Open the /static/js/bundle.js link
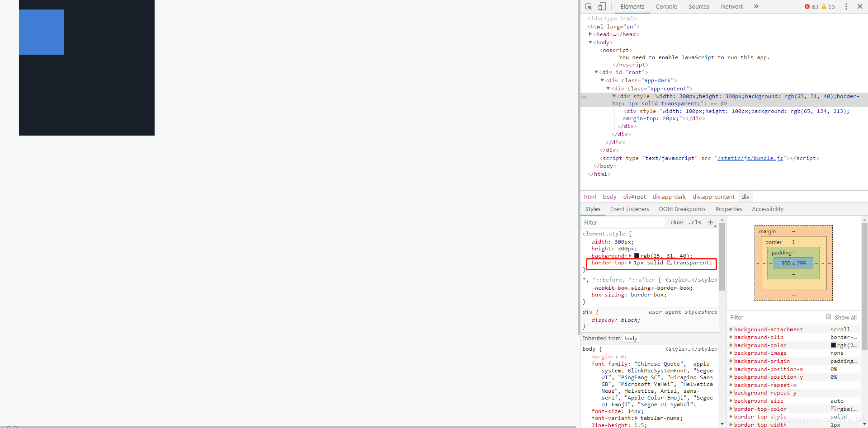Image resolution: width=868 pixels, height=428 pixels. coord(750,158)
